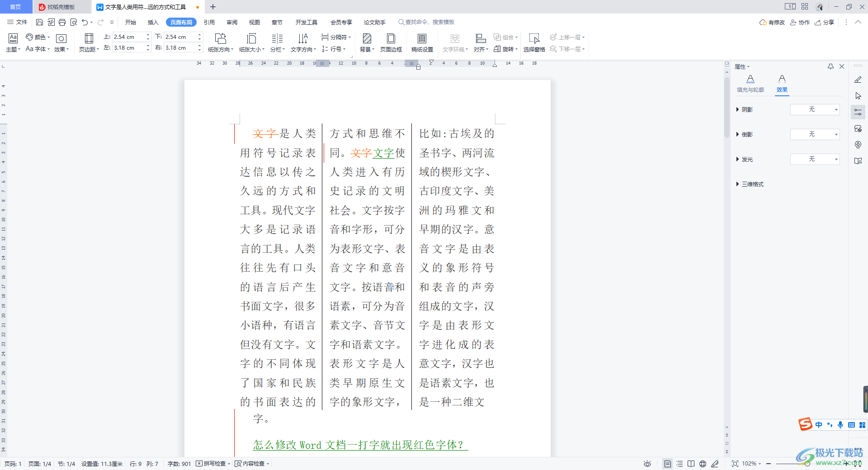Close the 属性 properties panel

pyautogui.click(x=842, y=66)
